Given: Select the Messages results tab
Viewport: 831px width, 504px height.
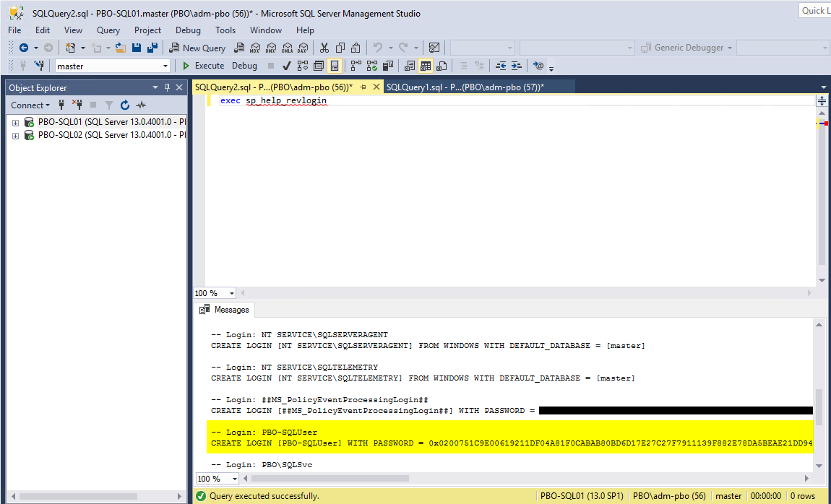Looking at the screenshot, I should pos(225,310).
